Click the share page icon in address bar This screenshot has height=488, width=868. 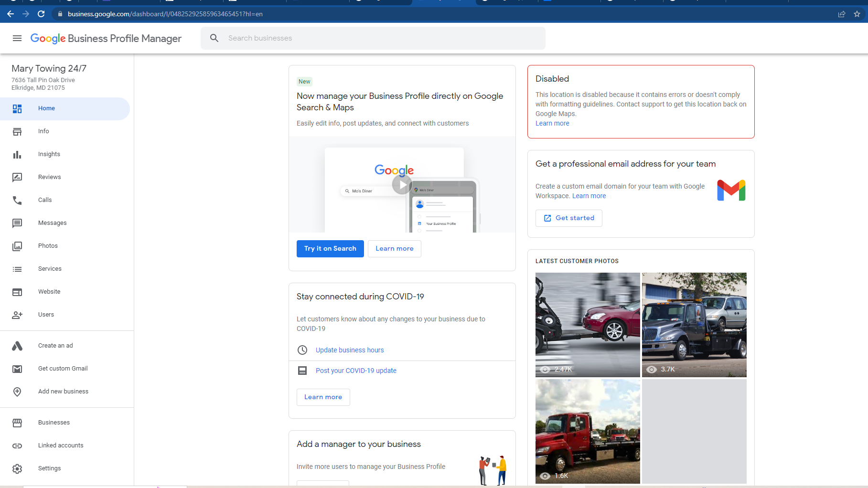(842, 14)
